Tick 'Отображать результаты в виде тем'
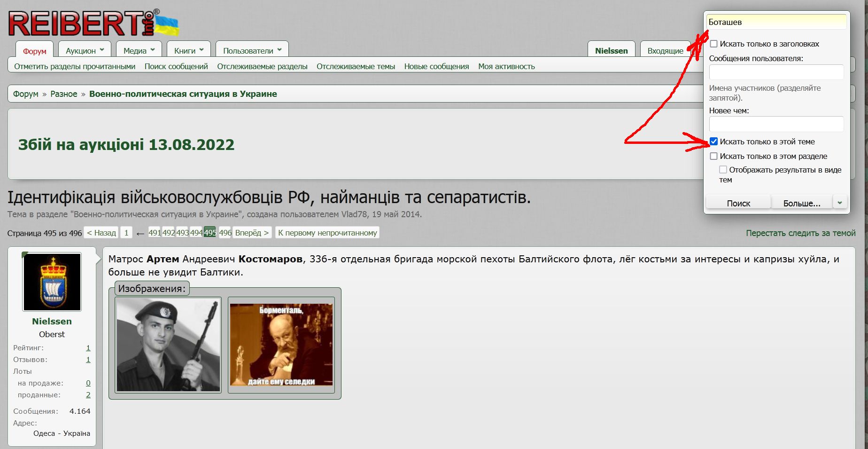This screenshot has width=868, height=449. click(x=723, y=170)
